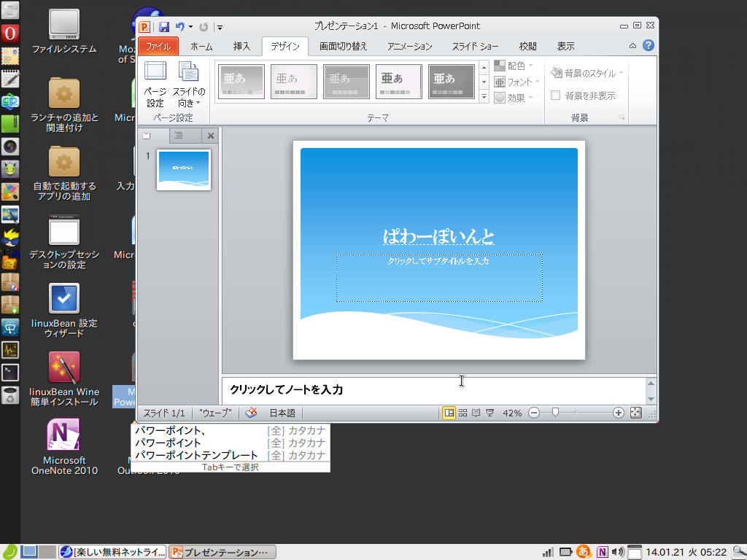Click the 42% zoom level button
The height and width of the screenshot is (560, 747).
[512, 413]
